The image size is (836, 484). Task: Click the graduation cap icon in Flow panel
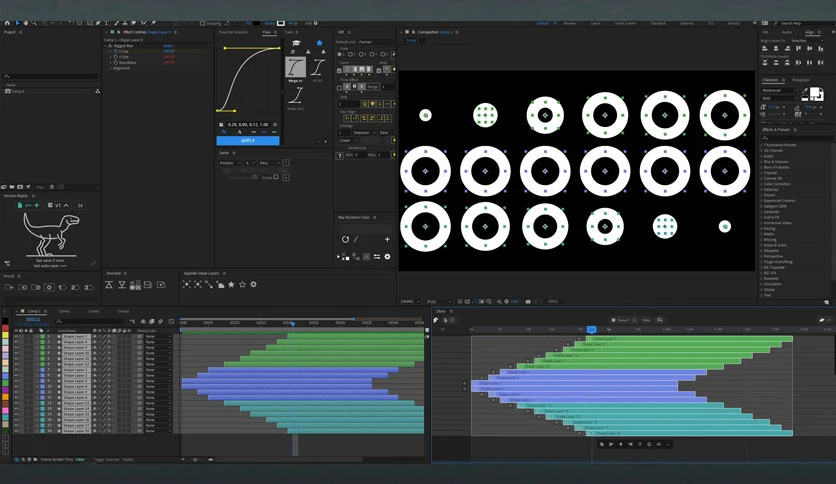point(296,43)
